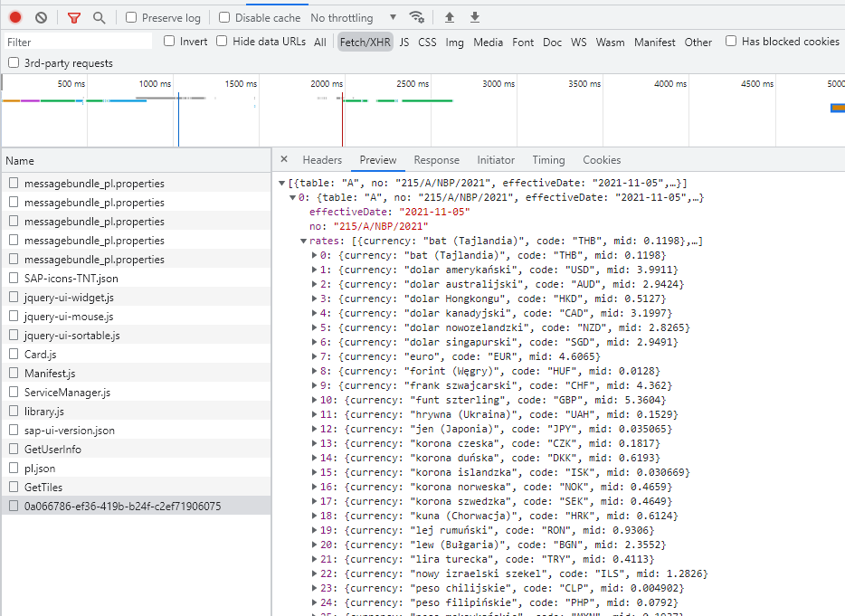845x616 pixels.
Task: Click the effectiveDate value 2021-11-05
Action: click(x=434, y=212)
